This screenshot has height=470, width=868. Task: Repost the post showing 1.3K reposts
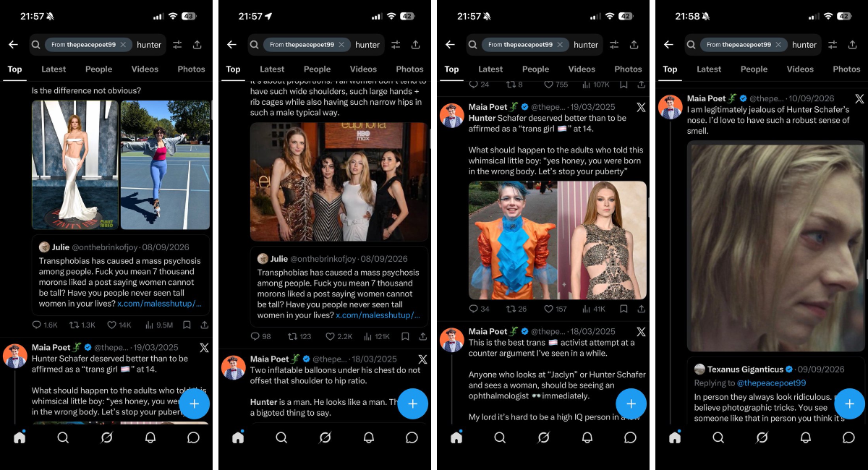pyautogui.click(x=82, y=325)
